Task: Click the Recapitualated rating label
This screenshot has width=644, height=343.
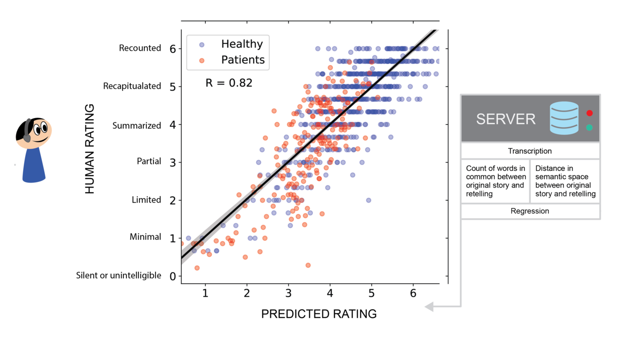Action: 132,87
